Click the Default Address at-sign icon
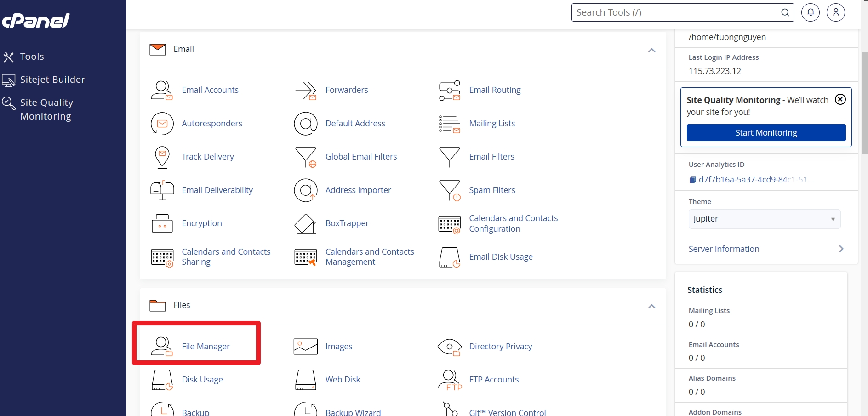Screen dimensions: 868x416 click(x=306, y=124)
